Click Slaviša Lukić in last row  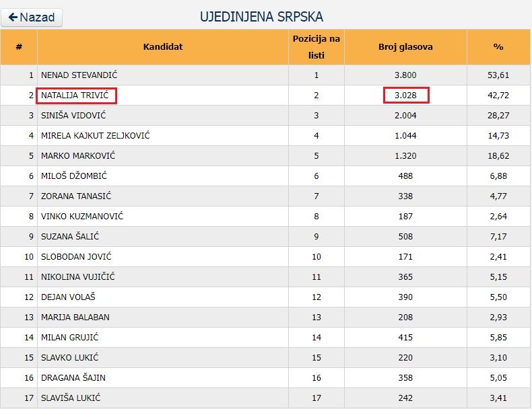(x=71, y=398)
